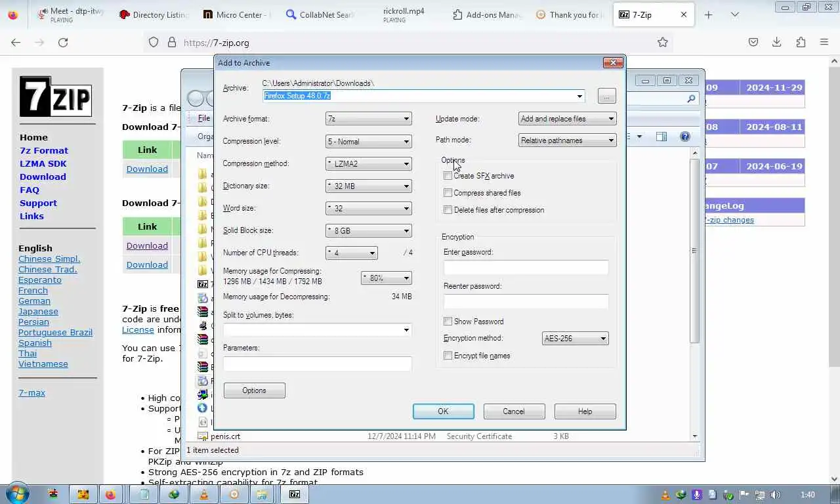Click the Explorer window vertical scrollbar
The width and height of the screenshot is (840, 504).
pyautogui.click(x=694, y=249)
